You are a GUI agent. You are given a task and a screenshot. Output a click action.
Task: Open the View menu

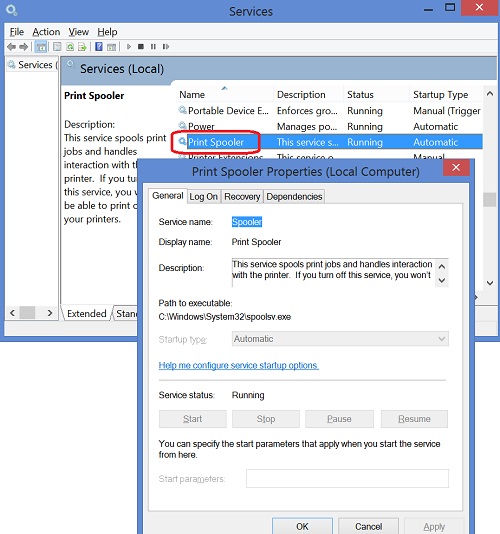coord(78,32)
